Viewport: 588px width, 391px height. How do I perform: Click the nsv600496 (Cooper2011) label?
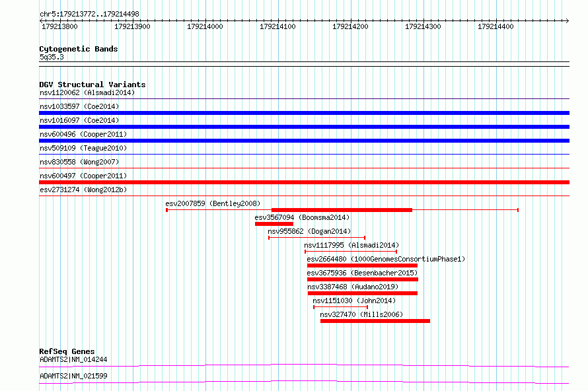pos(83,134)
